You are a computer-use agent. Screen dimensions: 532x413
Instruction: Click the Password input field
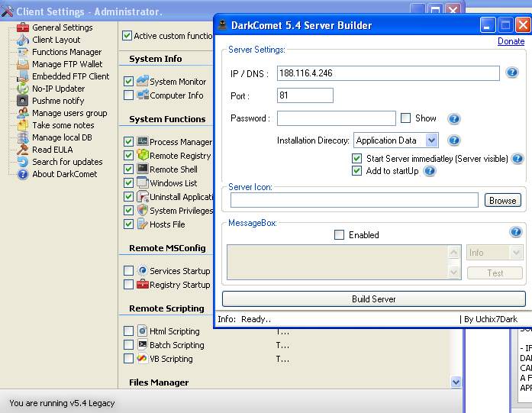pos(337,118)
